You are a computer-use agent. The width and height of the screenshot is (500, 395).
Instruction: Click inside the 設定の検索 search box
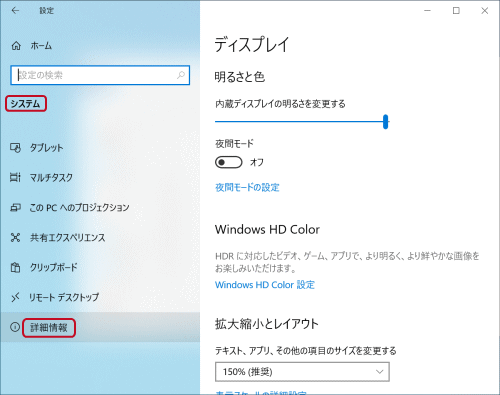point(100,75)
